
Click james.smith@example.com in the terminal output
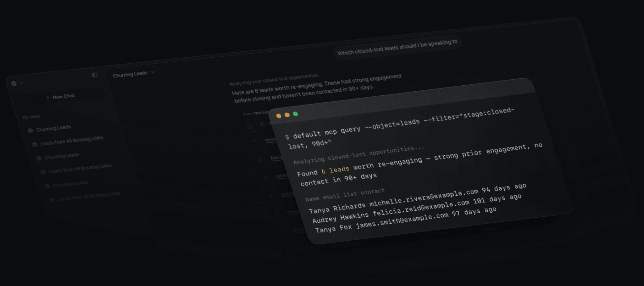pos(402,220)
